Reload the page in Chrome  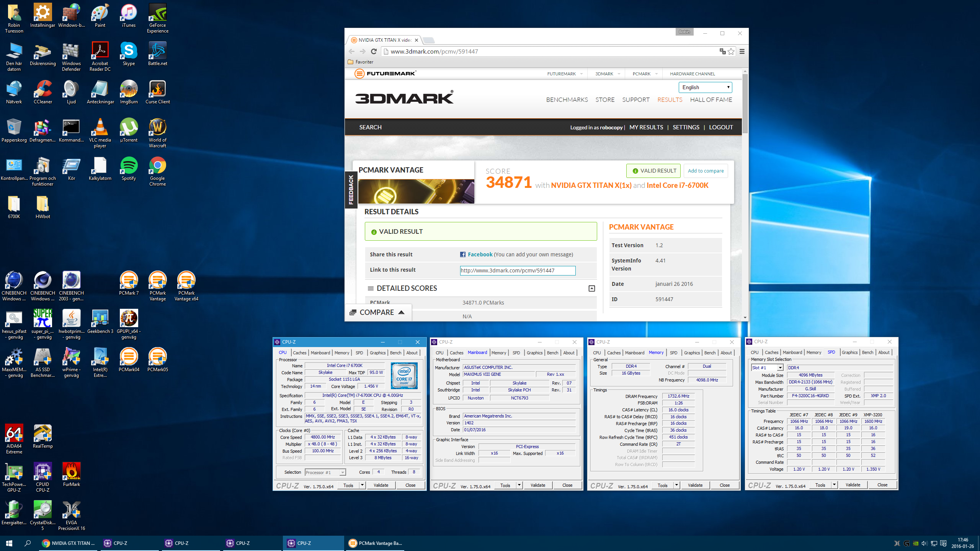click(374, 51)
